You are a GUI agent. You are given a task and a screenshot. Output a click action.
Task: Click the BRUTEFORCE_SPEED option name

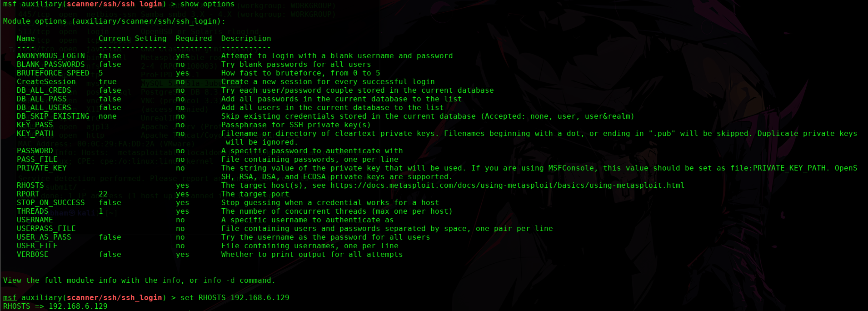[x=53, y=73]
